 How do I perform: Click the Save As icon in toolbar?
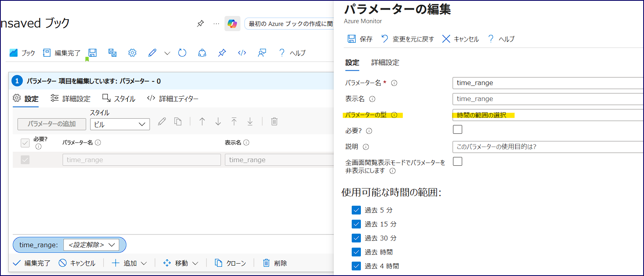112,53
